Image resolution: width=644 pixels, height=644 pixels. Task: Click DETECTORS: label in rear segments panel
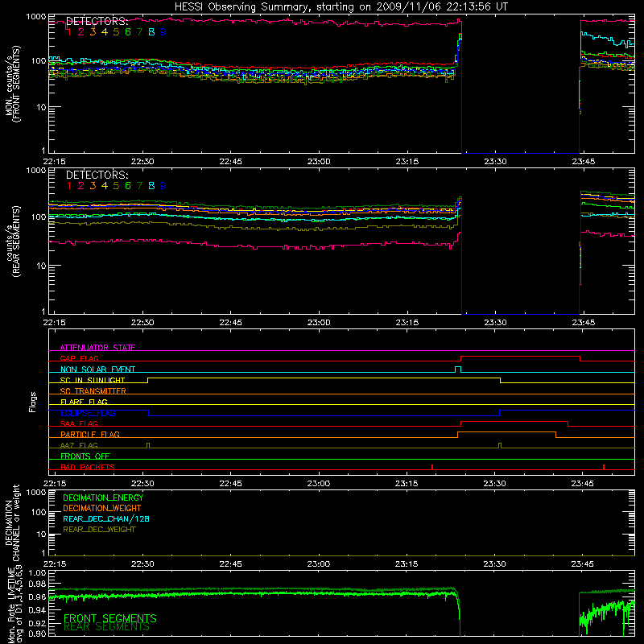[x=97, y=175]
